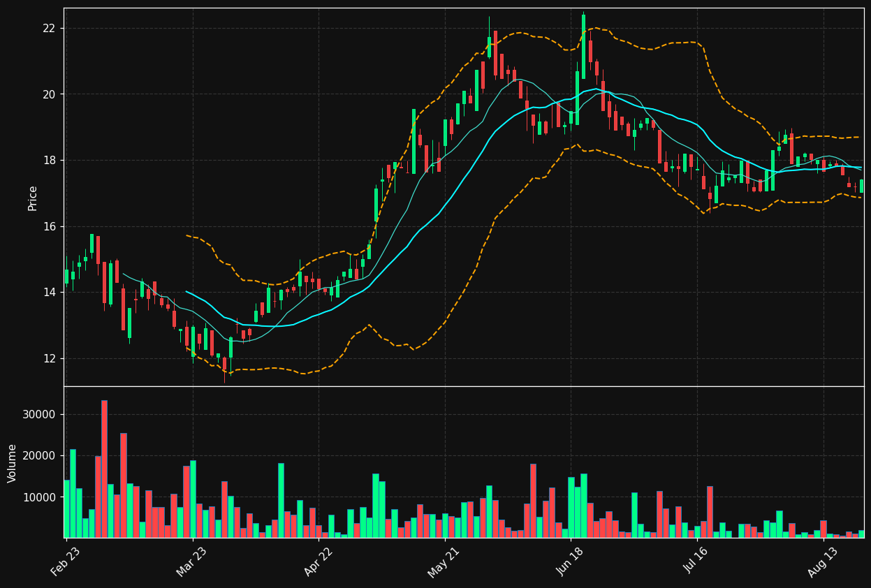Click the Aug 13 date label
871x588 pixels.
pyautogui.click(x=823, y=561)
